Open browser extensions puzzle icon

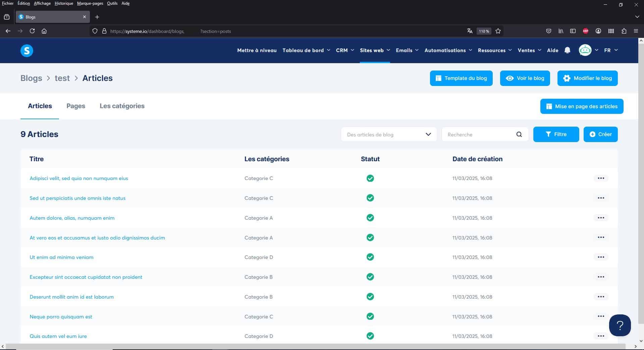tap(624, 31)
